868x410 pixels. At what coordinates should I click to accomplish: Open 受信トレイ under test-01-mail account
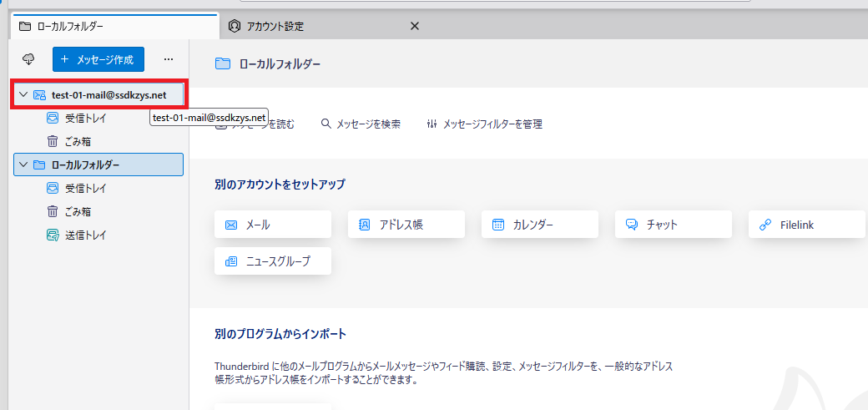click(85, 119)
